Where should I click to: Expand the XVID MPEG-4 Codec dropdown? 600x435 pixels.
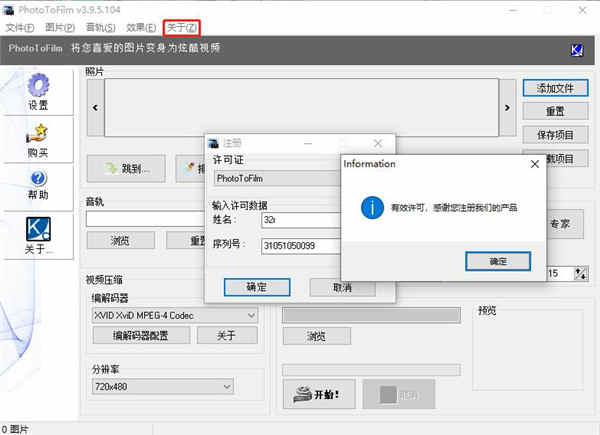tap(251, 316)
